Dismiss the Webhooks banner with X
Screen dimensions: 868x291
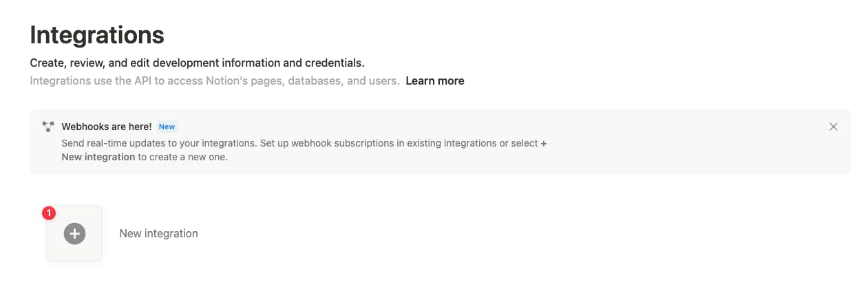834,127
